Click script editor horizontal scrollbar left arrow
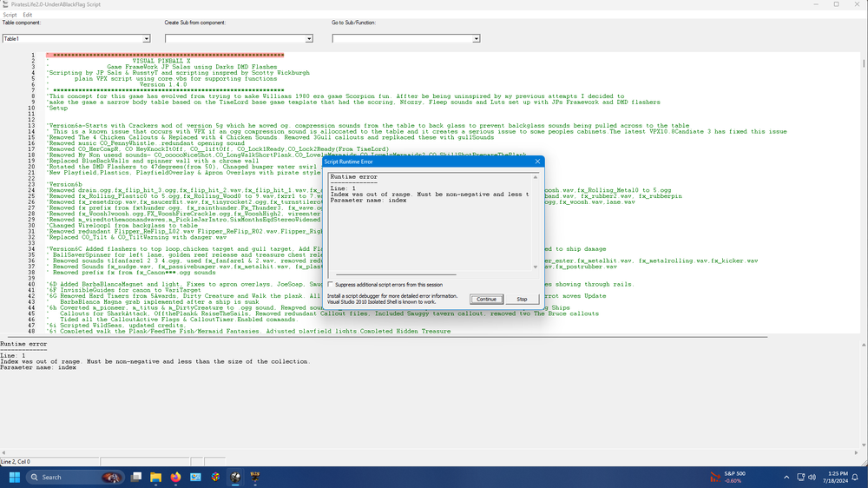The width and height of the screenshot is (868, 488). click(3, 452)
